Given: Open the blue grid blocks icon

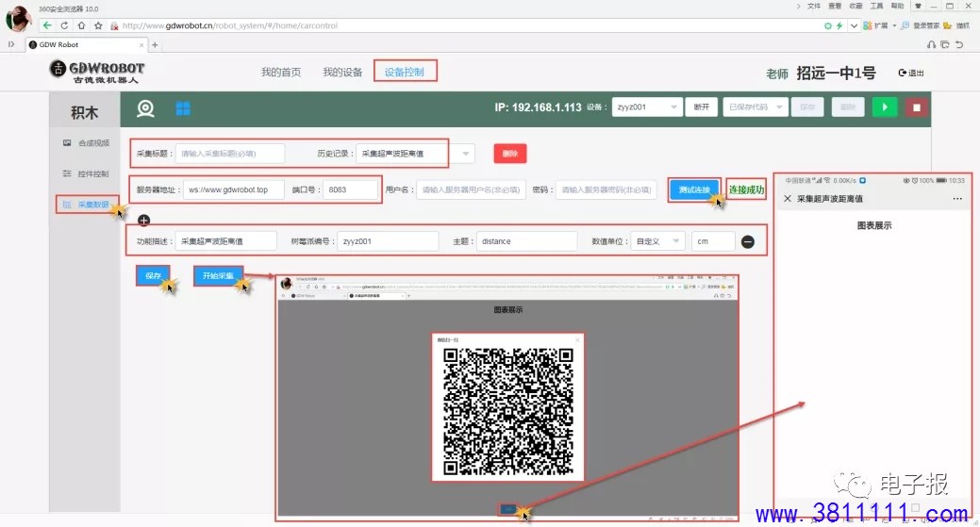Looking at the screenshot, I should [x=183, y=108].
